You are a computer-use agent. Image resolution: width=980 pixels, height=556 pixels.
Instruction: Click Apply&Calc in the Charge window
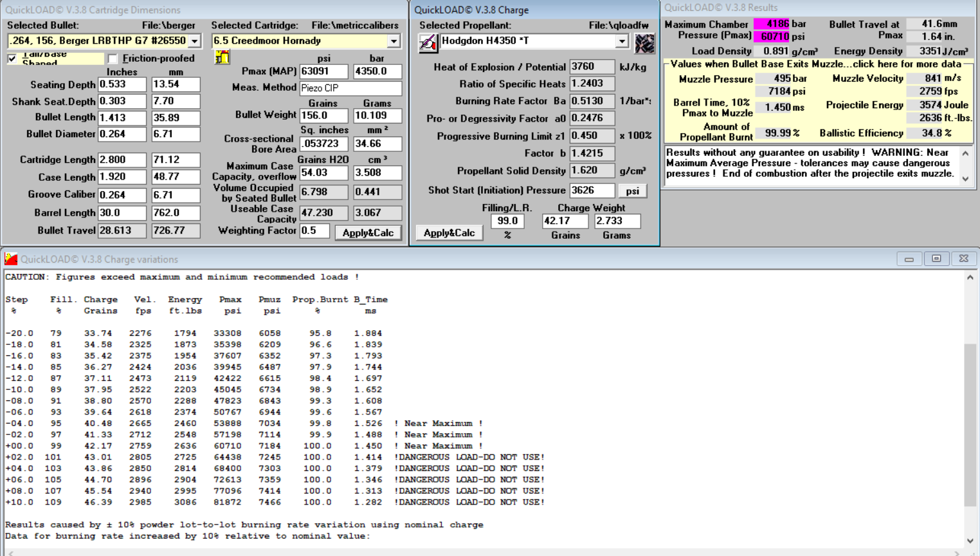tap(449, 233)
